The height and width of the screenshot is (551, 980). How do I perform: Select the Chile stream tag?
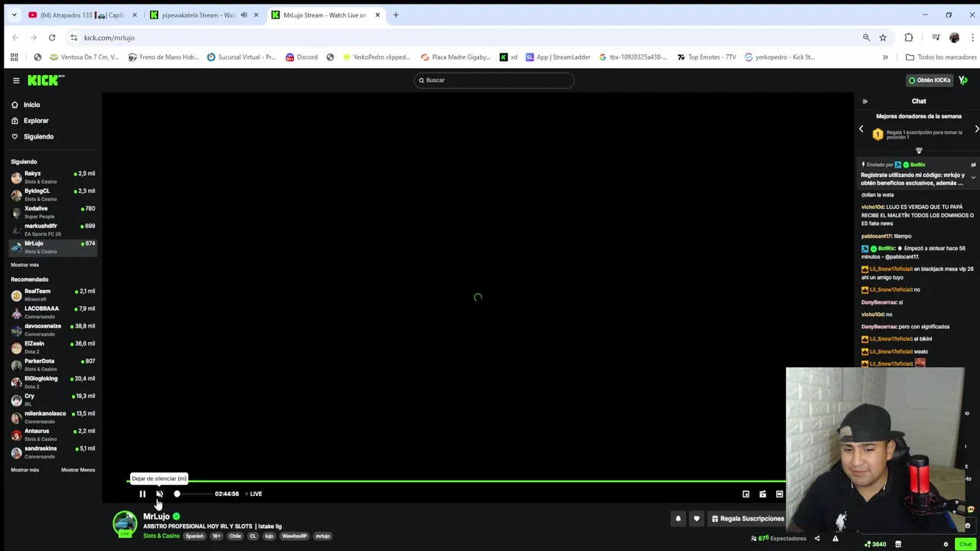point(235,536)
